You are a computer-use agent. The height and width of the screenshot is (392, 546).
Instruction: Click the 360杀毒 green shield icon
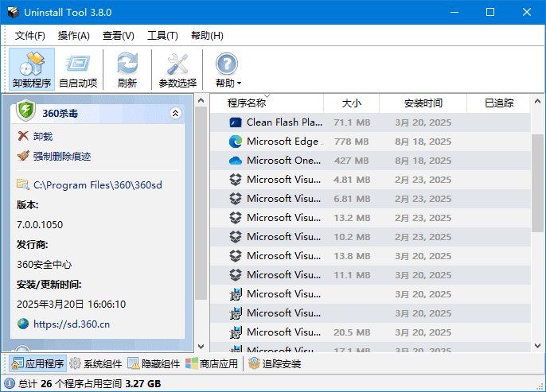(x=25, y=113)
